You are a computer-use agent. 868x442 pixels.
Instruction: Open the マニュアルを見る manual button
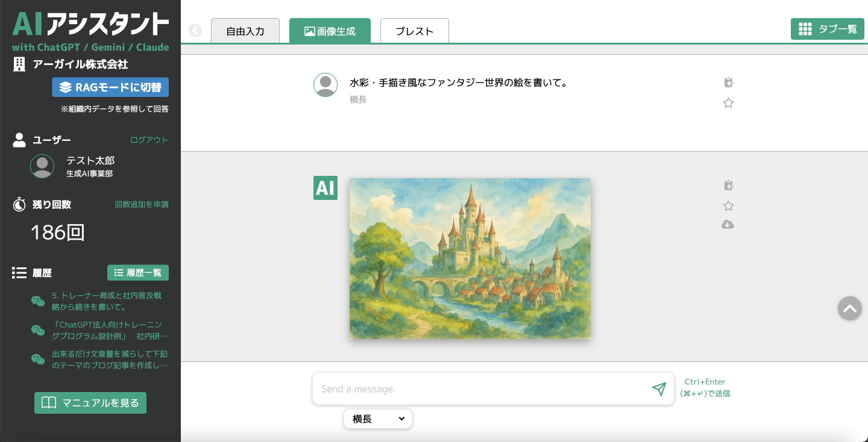(90, 403)
